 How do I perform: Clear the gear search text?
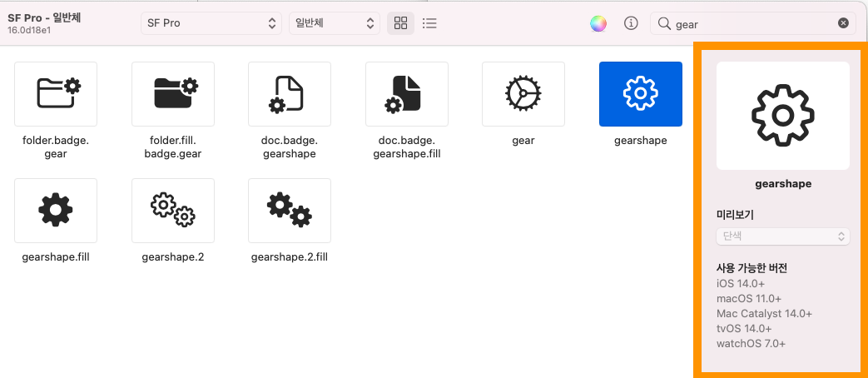click(x=843, y=23)
